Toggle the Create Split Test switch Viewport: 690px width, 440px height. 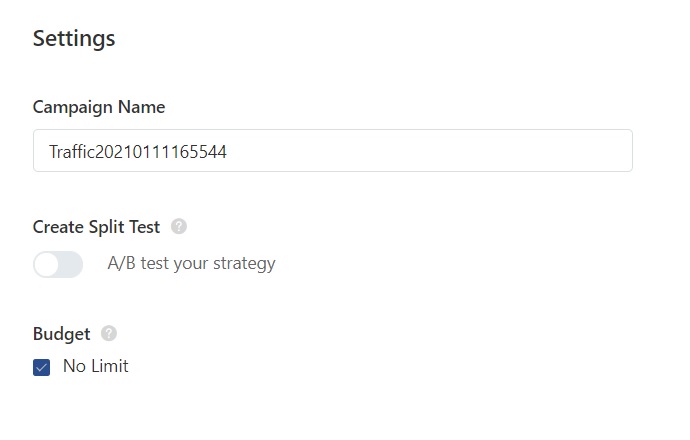[x=58, y=264]
